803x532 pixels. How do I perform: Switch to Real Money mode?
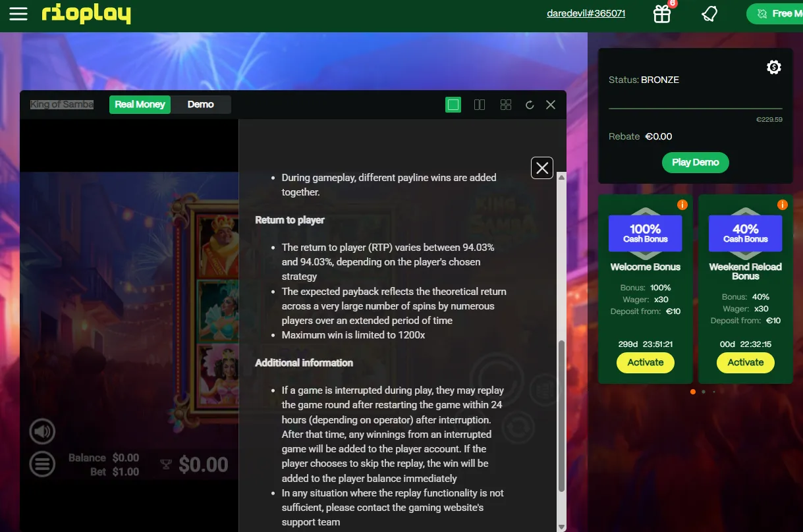[140, 104]
